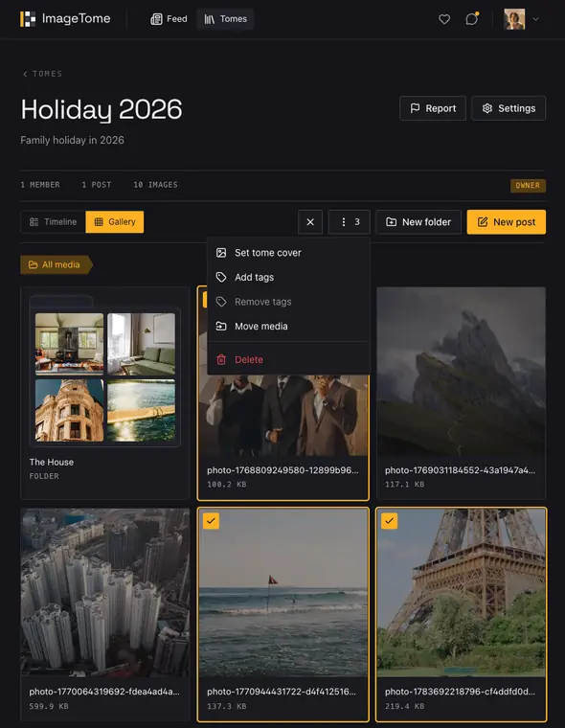Click the New post button
Viewport: 565px width, 728px height.
[x=506, y=222]
